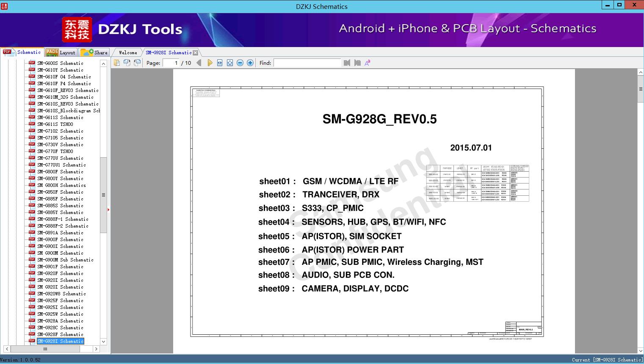
Task: Click the DZKJ Tools red logo
Action: coord(77,30)
